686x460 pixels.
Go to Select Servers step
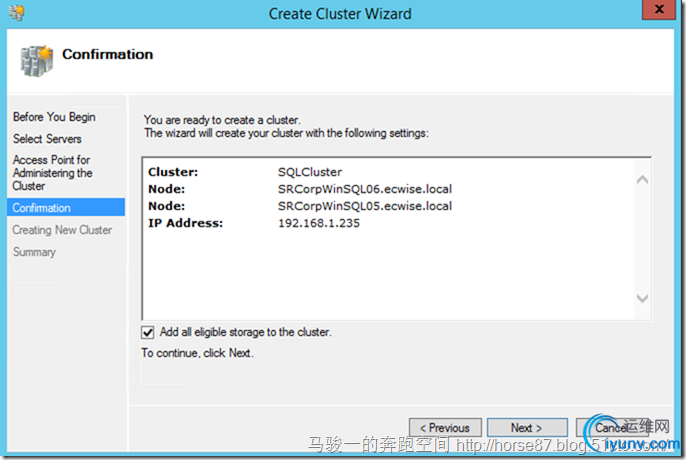point(47,139)
